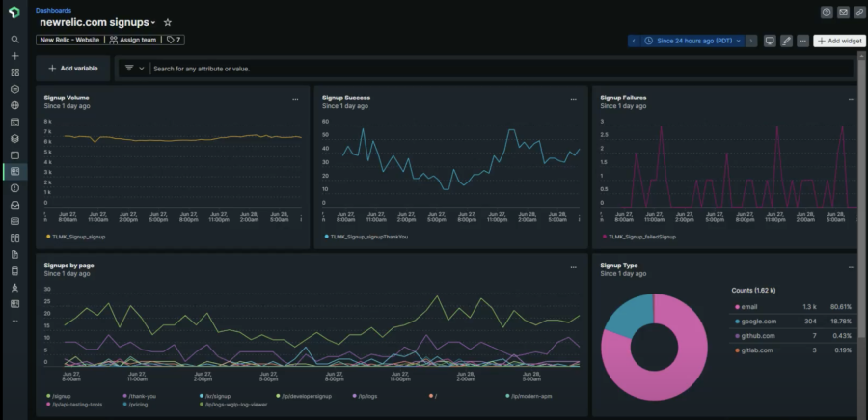The height and width of the screenshot is (420, 868).
Task: Go to the Dashboards breadcrumb link
Action: (53, 10)
